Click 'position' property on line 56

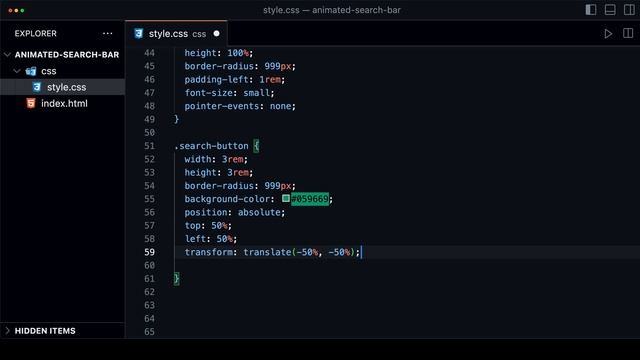point(206,212)
